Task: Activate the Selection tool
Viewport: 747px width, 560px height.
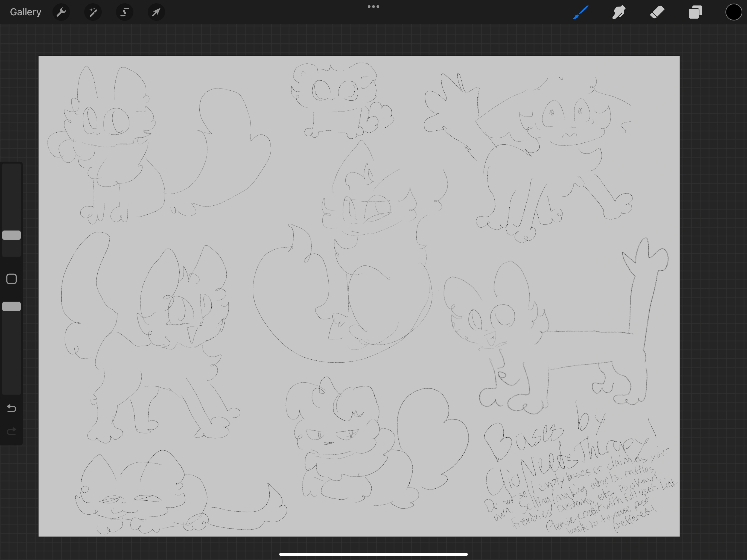Action: [124, 12]
